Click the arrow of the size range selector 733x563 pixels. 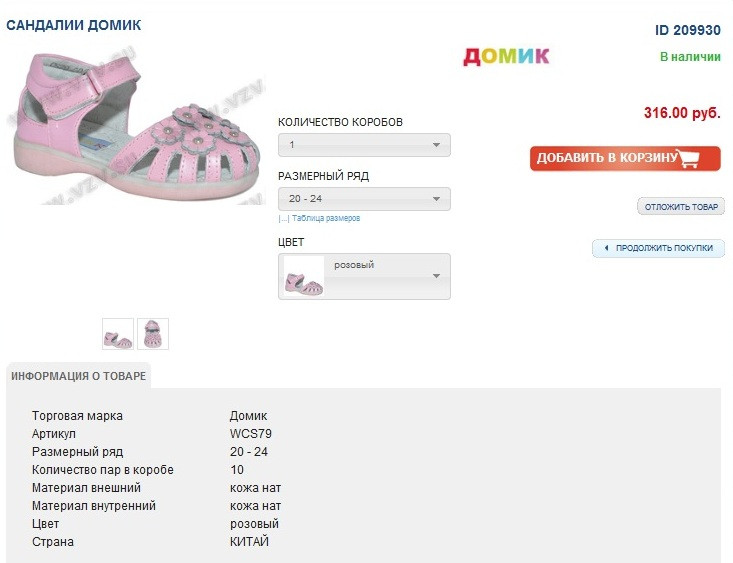(436, 199)
